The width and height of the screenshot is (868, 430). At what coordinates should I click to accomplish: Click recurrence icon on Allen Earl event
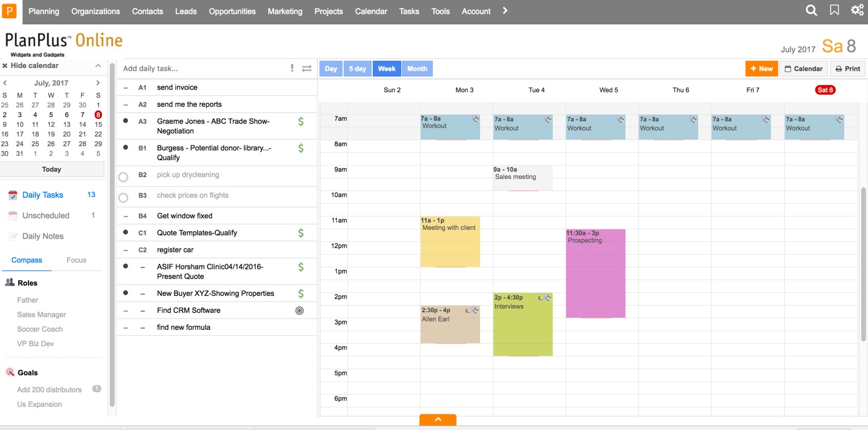(x=475, y=311)
